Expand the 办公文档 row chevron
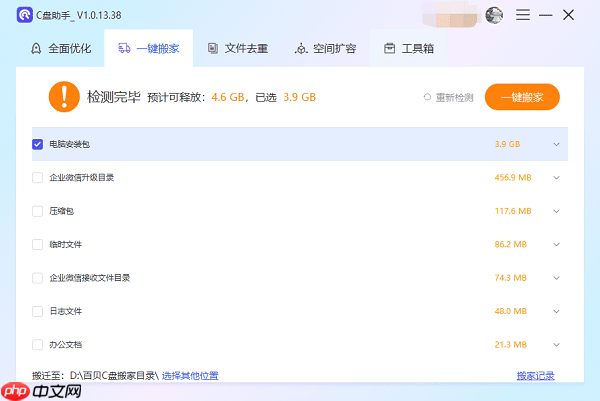The height and width of the screenshot is (401, 600). pyautogui.click(x=556, y=345)
